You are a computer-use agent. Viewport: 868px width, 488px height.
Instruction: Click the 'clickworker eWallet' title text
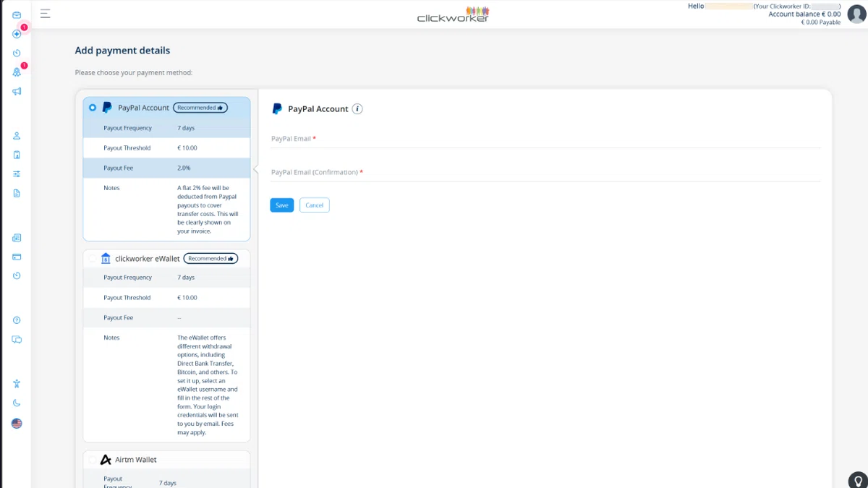tap(148, 258)
